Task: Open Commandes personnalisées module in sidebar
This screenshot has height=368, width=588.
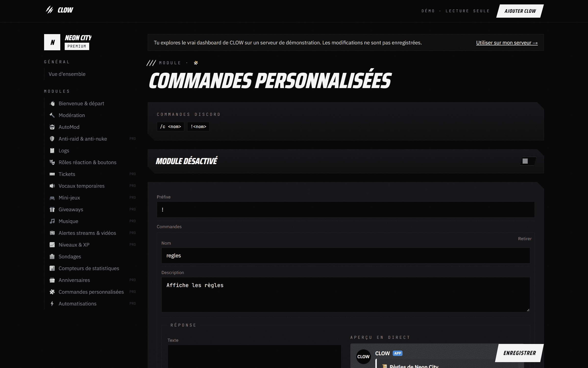Action: click(91, 292)
